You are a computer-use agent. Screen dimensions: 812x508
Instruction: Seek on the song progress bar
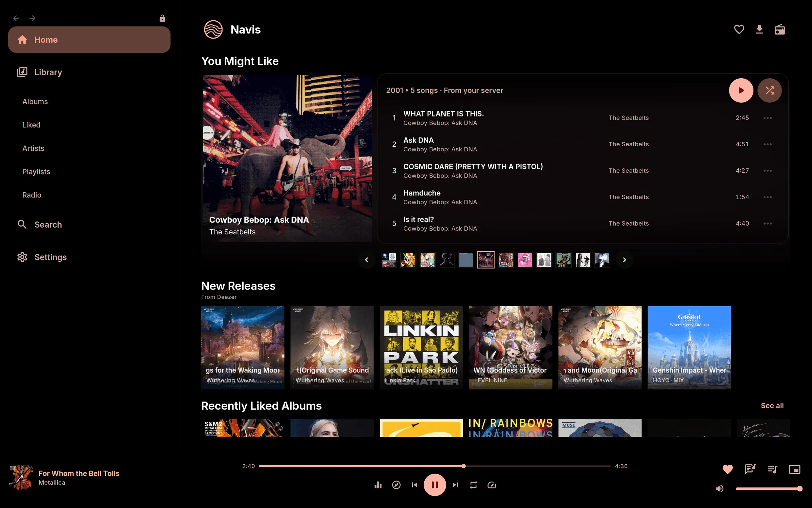pos(435,466)
